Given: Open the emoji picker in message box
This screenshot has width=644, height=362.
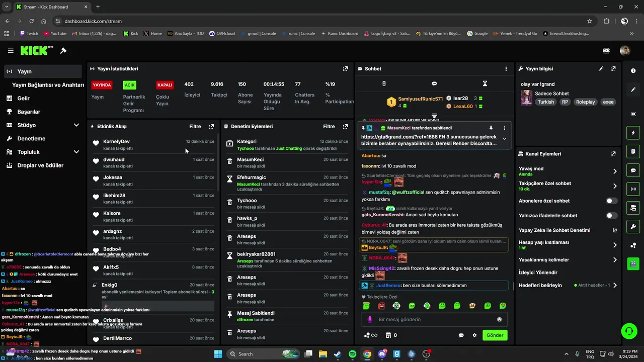Looking at the screenshot, I should coord(499,319).
